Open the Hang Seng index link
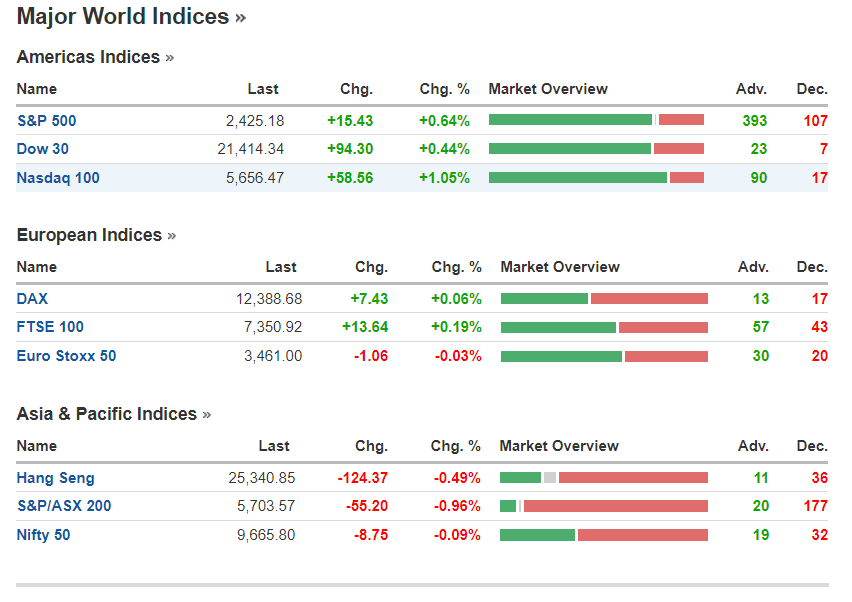The width and height of the screenshot is (852, 602). coord(56,478)
